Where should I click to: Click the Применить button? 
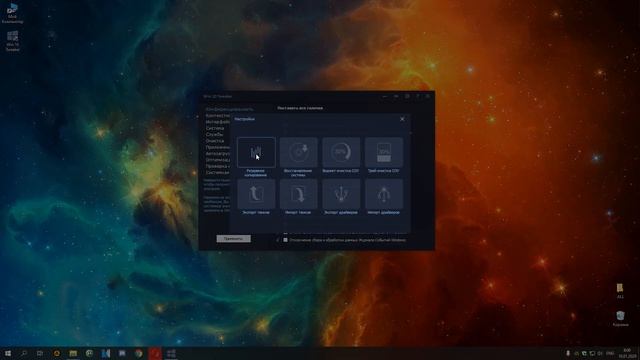point(233,239)
